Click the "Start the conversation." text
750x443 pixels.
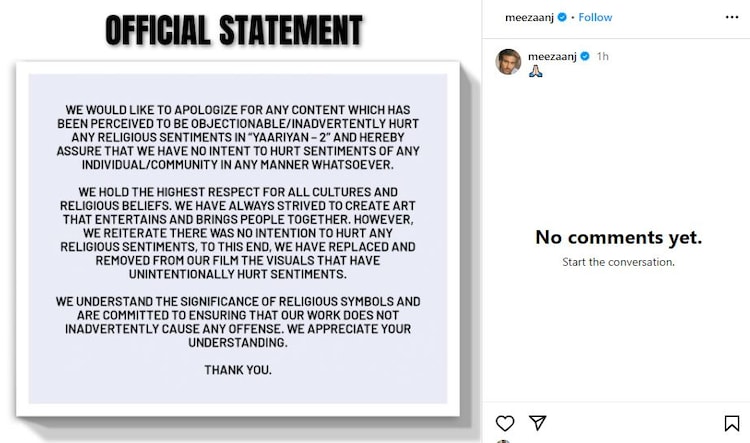pos(618,262)
